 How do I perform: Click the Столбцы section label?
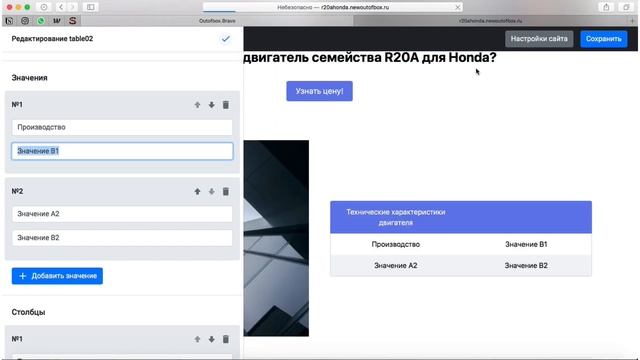[28, 312]
